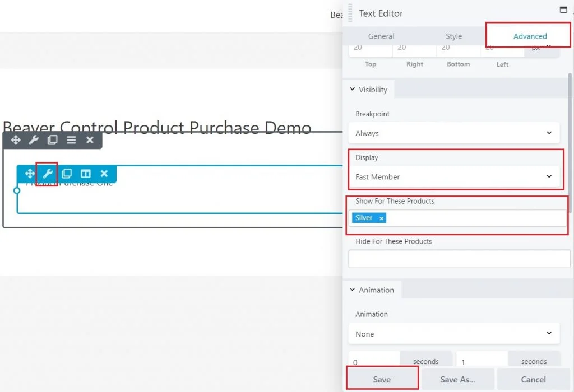Image resolution: width=574 pixels, height=392 pixels.
Task: Duplicate the row with copy icon
Action: click(52, 140)
